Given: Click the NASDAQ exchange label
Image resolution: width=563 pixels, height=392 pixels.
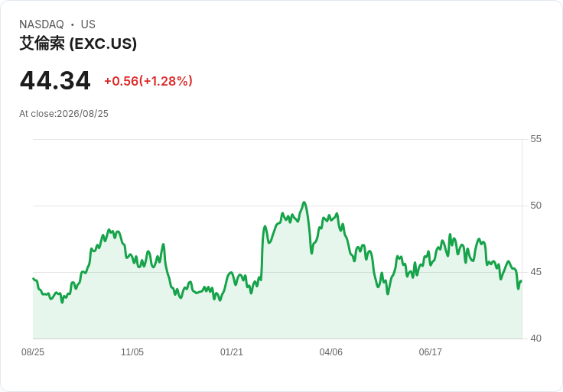Looking at the screenshot, I should coord(41,24).
